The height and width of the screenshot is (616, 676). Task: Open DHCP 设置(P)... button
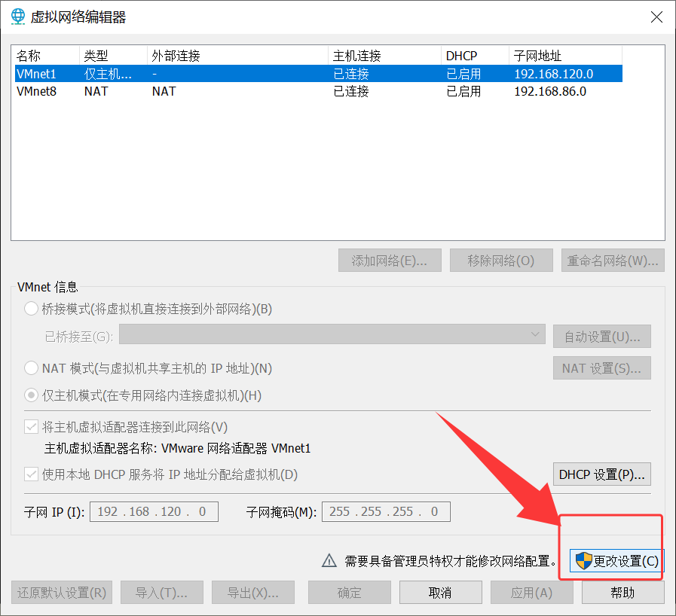click(602, 474)
